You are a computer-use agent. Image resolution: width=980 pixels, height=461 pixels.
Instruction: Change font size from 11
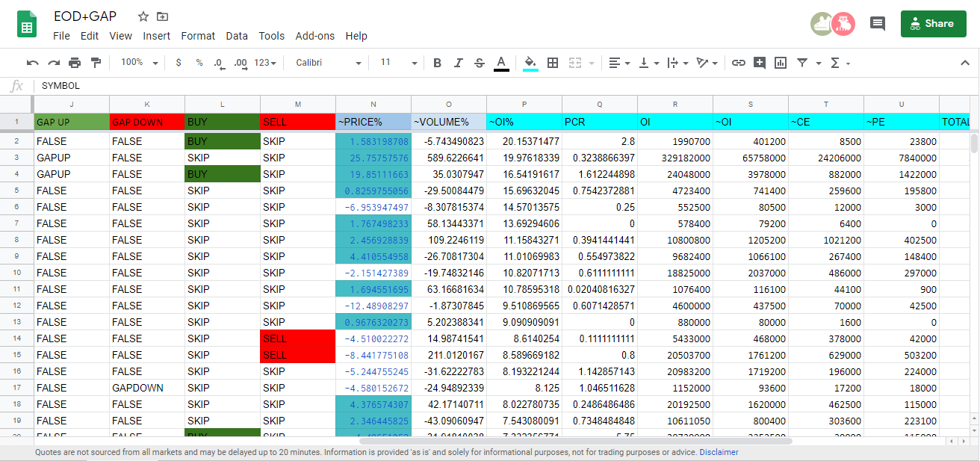[x=399, y=63]
